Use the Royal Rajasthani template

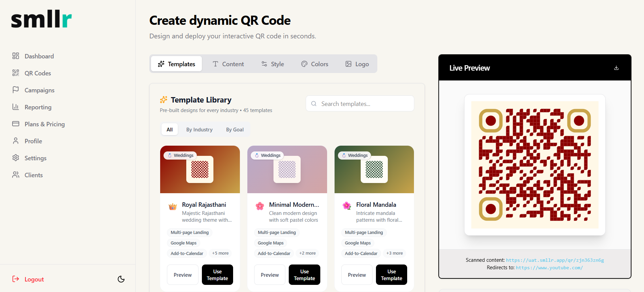(x=217, y=275)
